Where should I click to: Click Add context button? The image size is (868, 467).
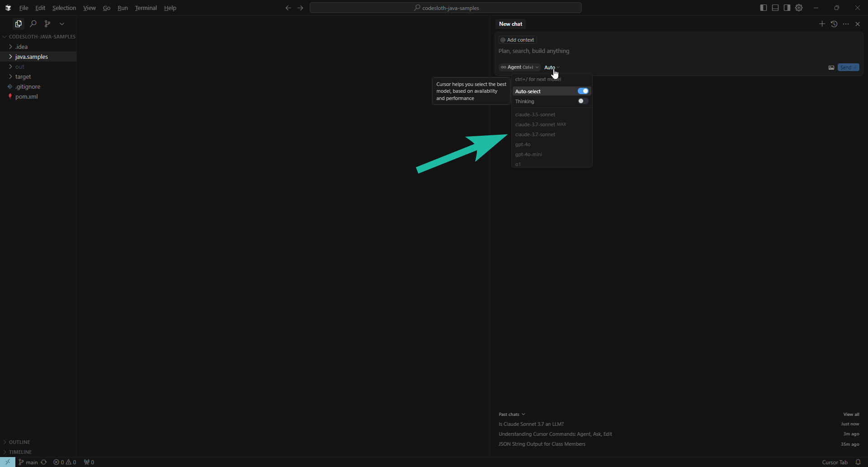pos(517,40)
